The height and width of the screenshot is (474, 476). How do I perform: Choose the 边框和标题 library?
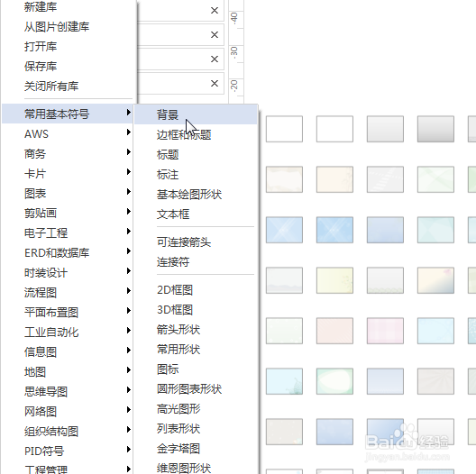coord(197,134)
